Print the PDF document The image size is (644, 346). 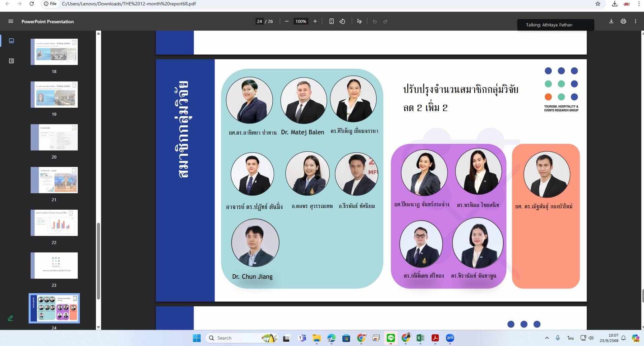click(x=623, y=21)
